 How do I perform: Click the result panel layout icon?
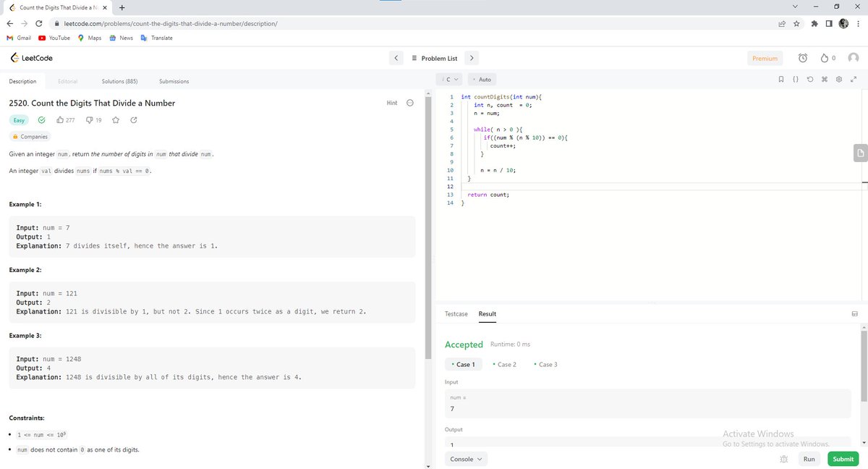[x=854, y=313]
